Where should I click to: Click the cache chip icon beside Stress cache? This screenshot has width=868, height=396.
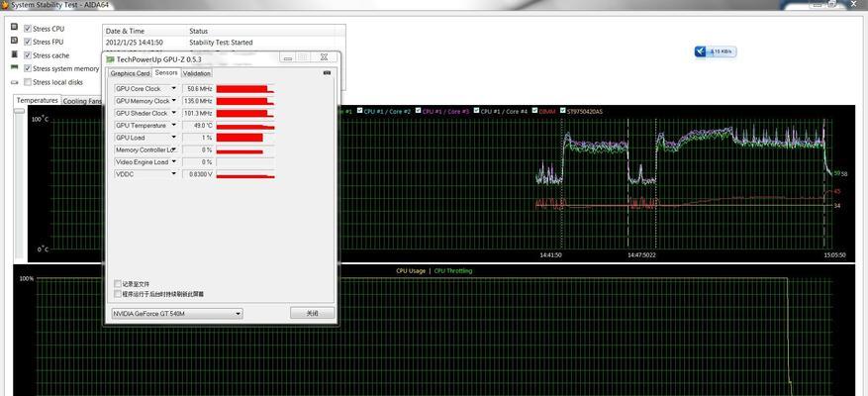(14, 54)
